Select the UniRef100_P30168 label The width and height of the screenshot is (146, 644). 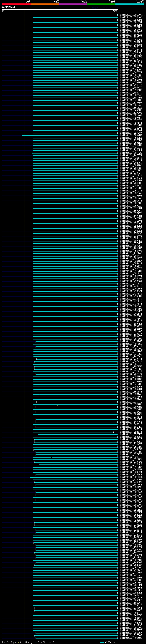pos(131,399)
